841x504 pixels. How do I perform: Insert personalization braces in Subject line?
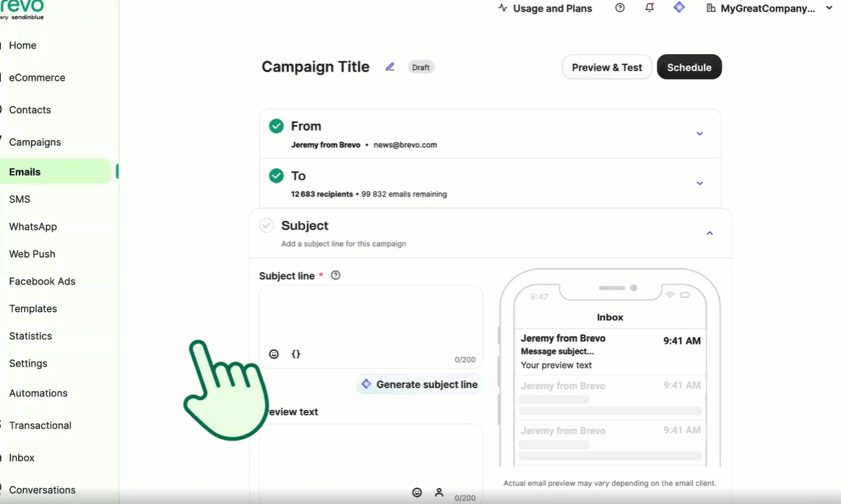(296, 354)
